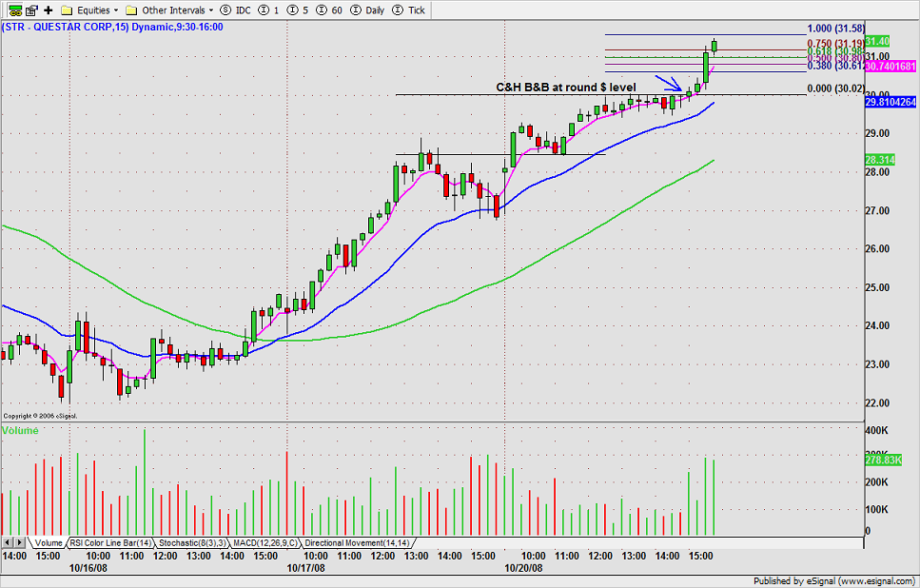
Task: Click the green symbol-link chain icon
Action: coord(15,10)
